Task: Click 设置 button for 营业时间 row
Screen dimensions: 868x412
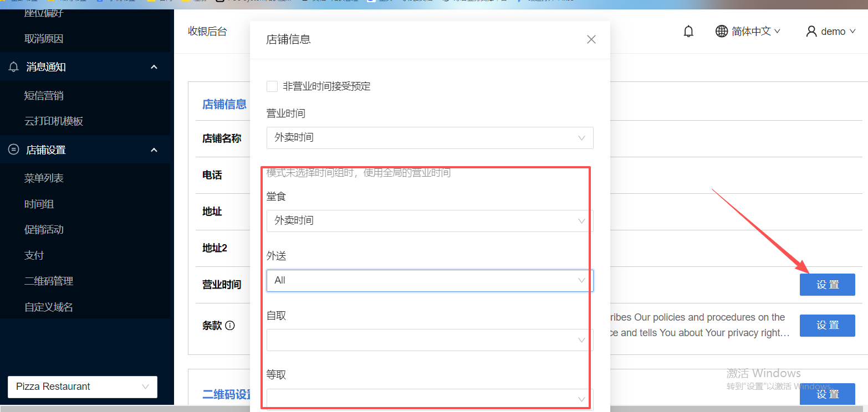Action: (827, 285)
